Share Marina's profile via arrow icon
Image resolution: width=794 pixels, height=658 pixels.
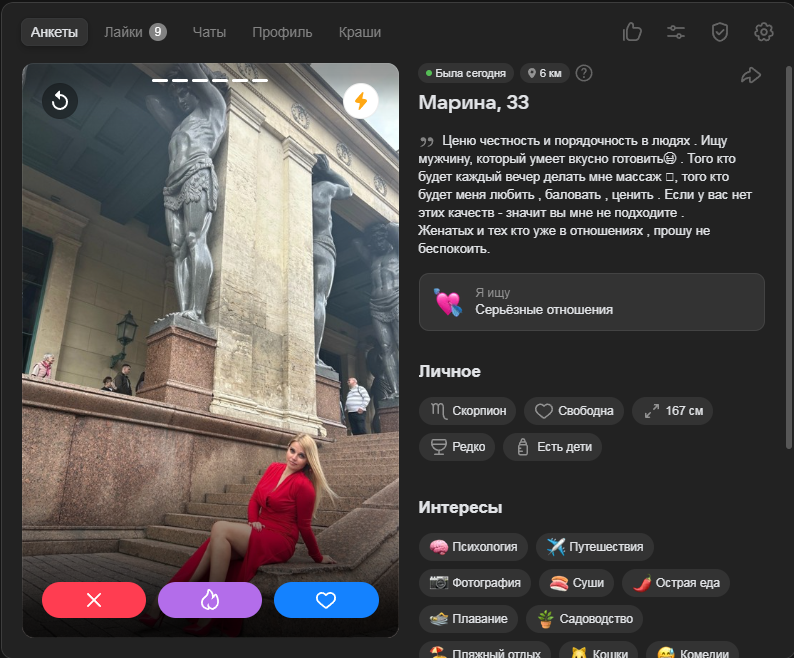[750, 75]
